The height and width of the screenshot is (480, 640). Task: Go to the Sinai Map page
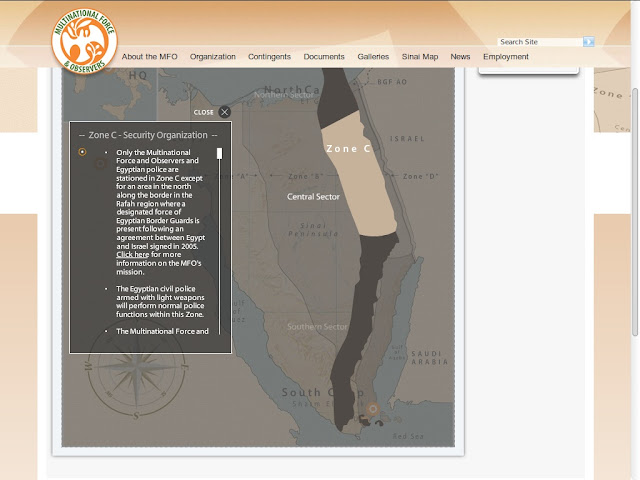(x=420, y=57)
